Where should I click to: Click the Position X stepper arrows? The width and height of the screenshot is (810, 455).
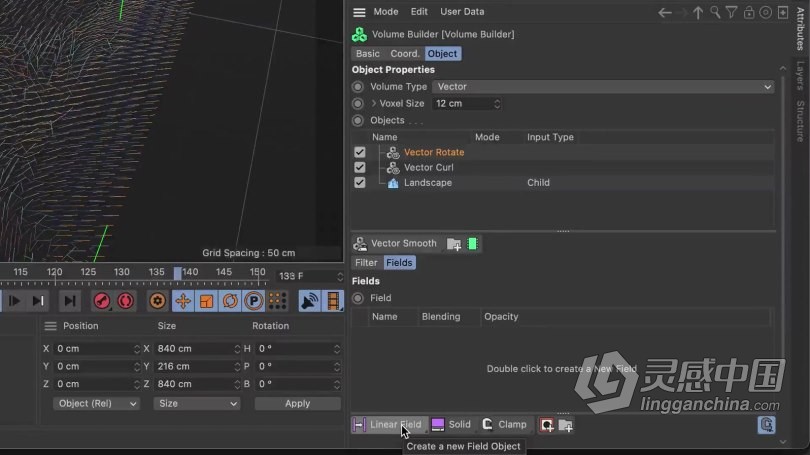pyautogui.click(x=136, y=349)
